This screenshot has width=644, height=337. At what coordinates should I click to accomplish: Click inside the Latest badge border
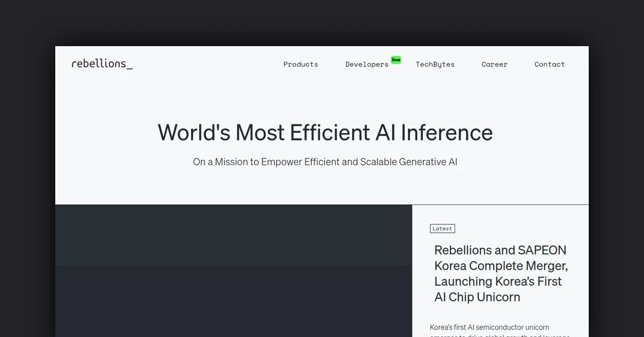coord(442,228)
